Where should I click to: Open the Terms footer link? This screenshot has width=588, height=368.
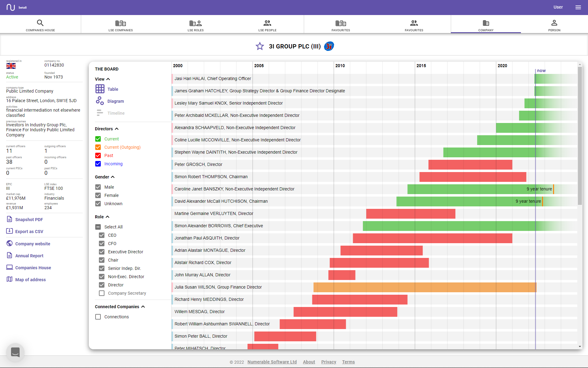click(x=349, y=362)
